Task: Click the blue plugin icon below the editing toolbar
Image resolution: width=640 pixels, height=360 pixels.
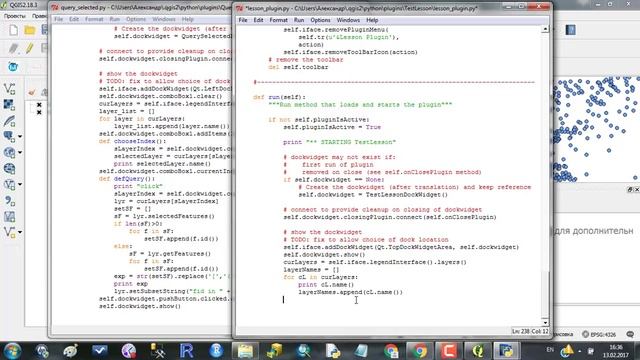Action: pyautogui.click(x=13, y=67)
